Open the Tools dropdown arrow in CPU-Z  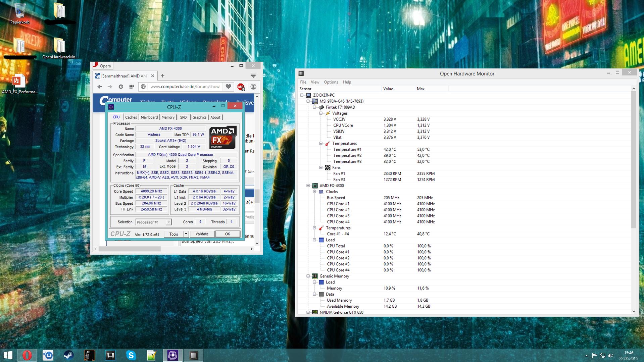186,234
